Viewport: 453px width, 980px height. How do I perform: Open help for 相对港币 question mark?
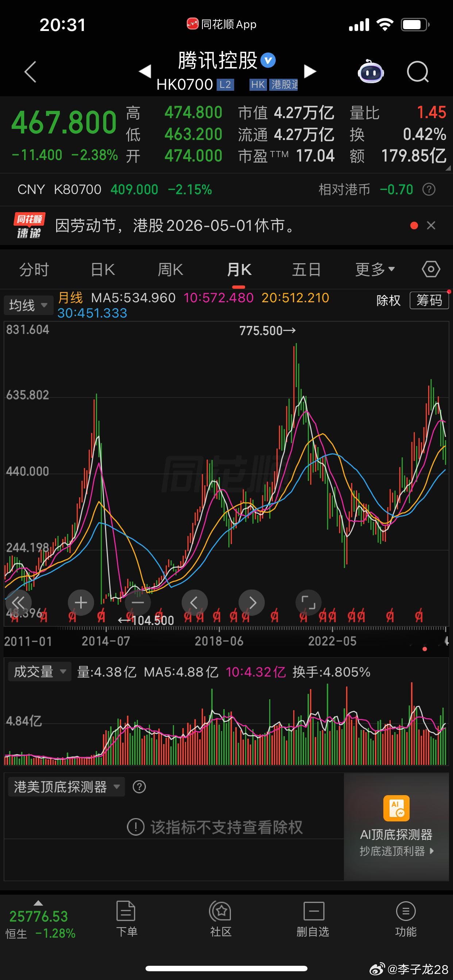[x=429, y=190]
